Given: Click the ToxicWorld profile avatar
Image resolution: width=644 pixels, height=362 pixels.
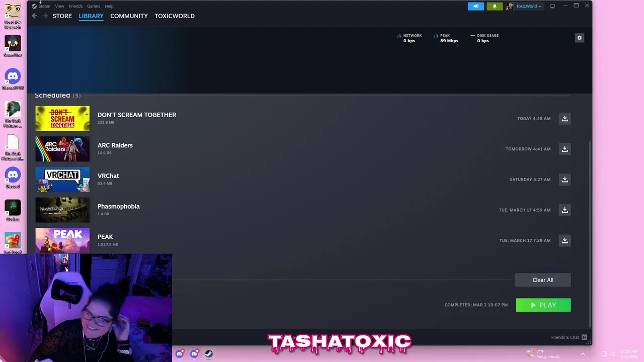Looking at the screenshot, I should point(510,6).
